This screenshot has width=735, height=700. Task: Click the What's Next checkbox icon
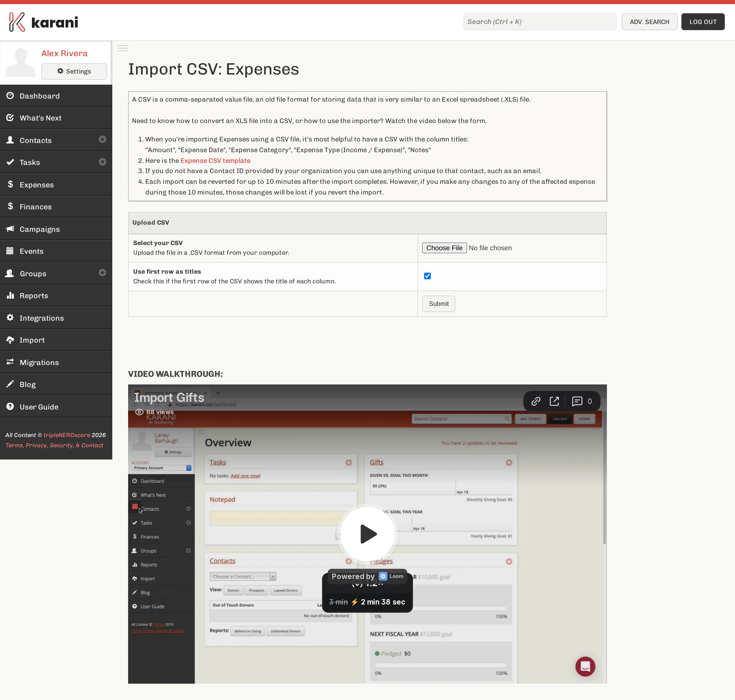tap(10, 117)
